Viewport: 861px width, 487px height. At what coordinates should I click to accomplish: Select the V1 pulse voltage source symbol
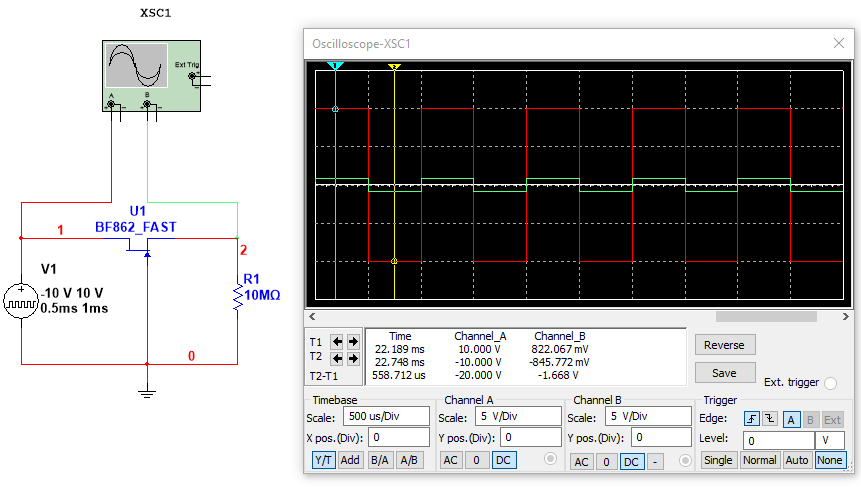coord(21,301)
